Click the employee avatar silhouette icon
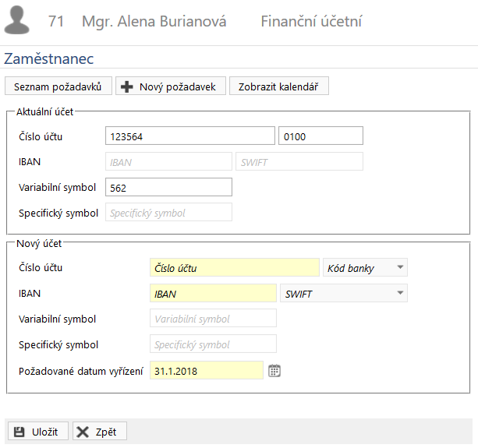The height and width of the screenshot is (448, 478). point(17,19)
